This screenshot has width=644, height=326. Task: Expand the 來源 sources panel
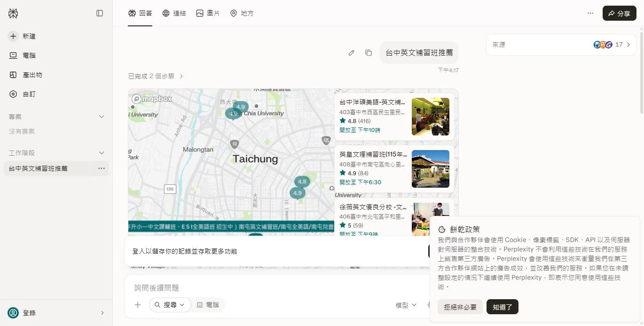point(561,45)
